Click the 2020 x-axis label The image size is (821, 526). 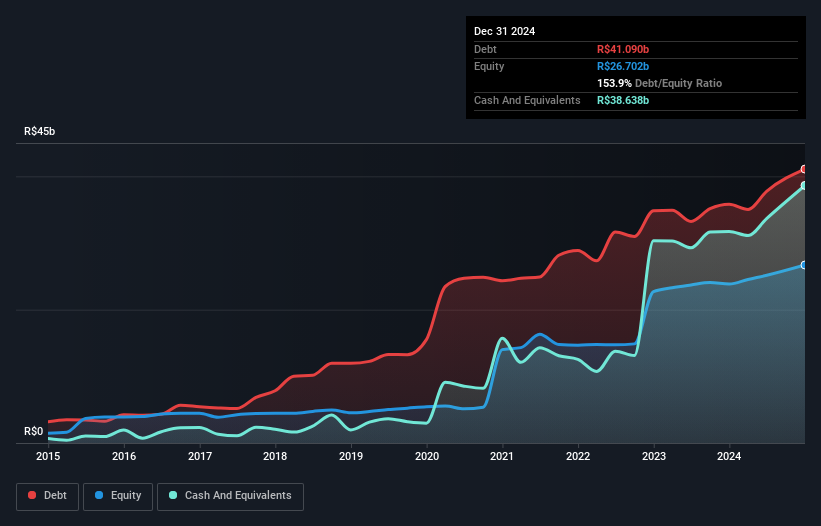[427, 456]
